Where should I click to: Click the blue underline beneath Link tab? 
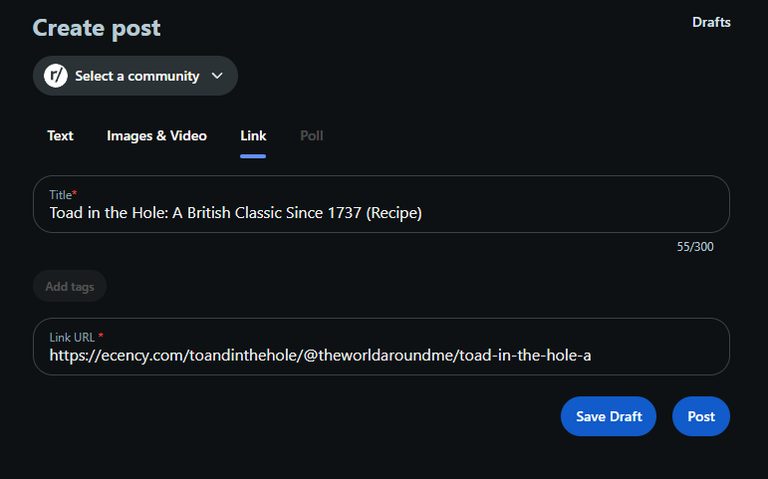pyautogui.click(x=253, y=156)
